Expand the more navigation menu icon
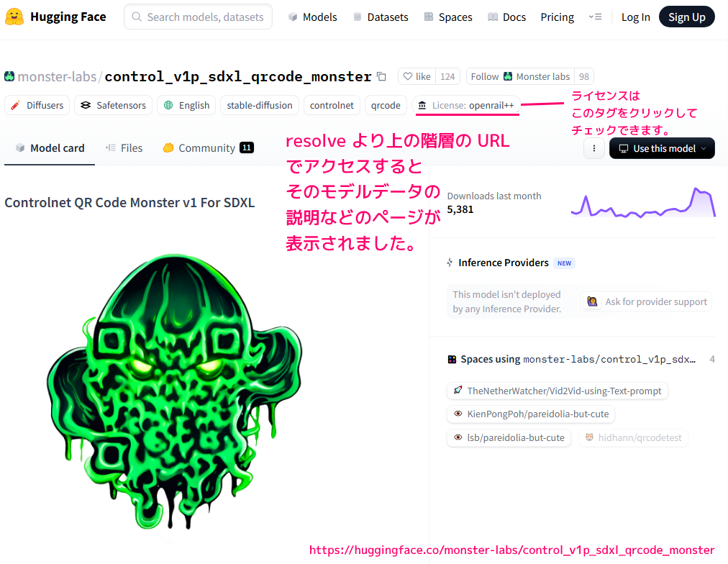728x564 pixels. pos(595,17)
